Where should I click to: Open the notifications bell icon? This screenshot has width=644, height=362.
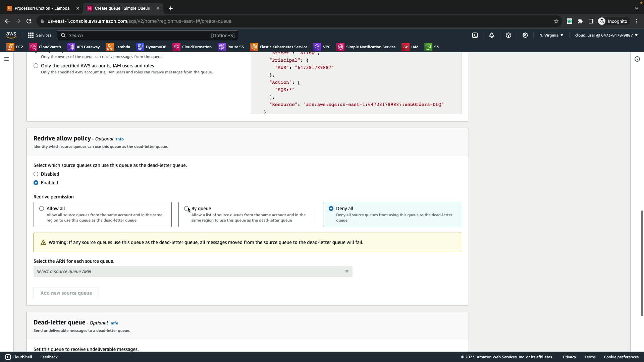(492, 35)
